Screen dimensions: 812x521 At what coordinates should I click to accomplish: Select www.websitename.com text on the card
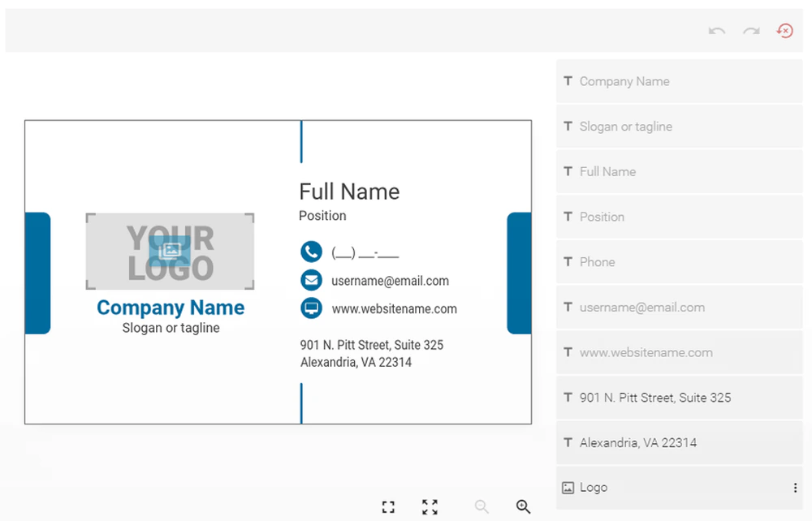click(394, 309)
